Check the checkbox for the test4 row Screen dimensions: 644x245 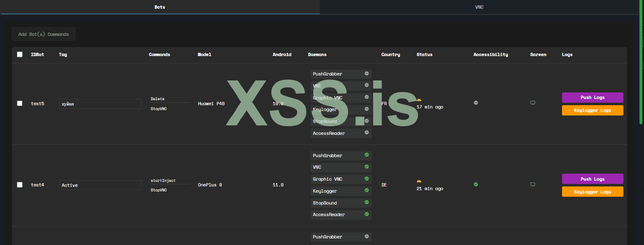pyautogui.click(x=20, y=185)
